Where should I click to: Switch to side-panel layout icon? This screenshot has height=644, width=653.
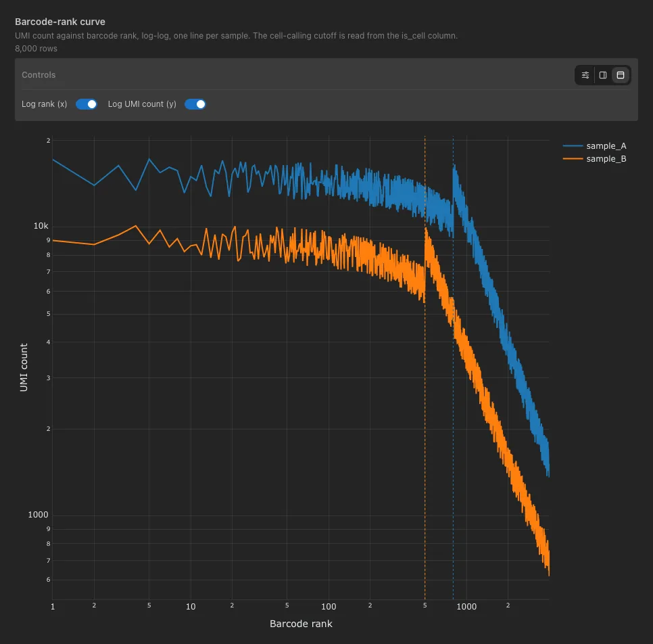[602, 75]
